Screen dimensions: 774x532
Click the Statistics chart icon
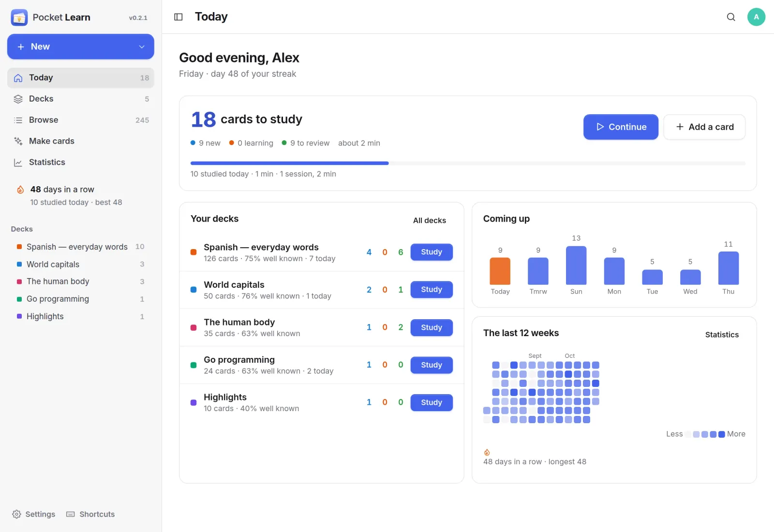[18, 163]
